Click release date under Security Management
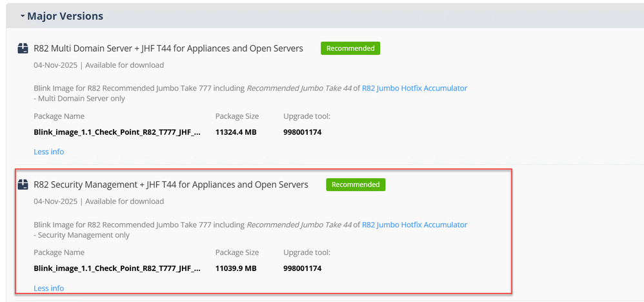The height and width of the screenshot is (302, 644). pos(57,201)
